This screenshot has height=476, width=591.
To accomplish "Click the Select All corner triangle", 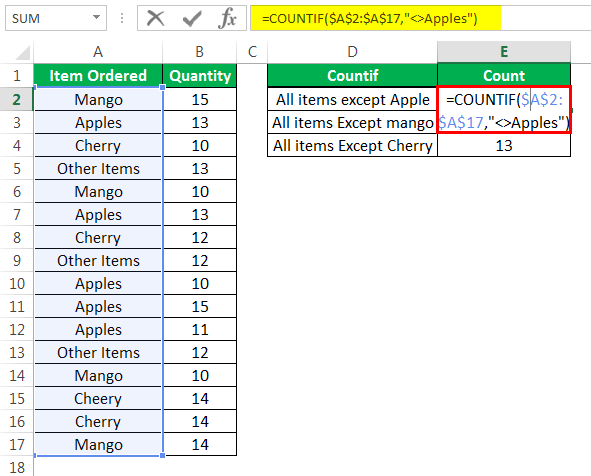I will coord(22,52).
